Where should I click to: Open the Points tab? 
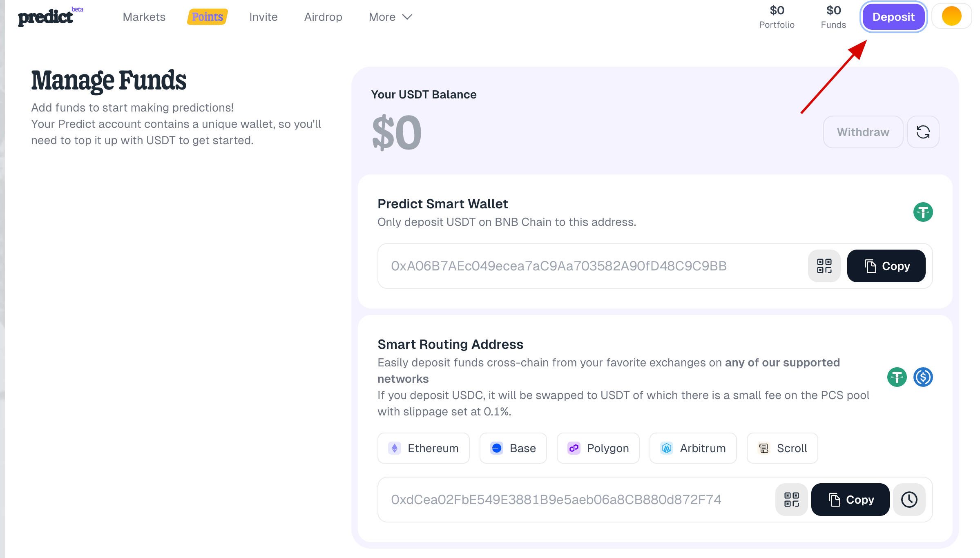coord(207,17)
